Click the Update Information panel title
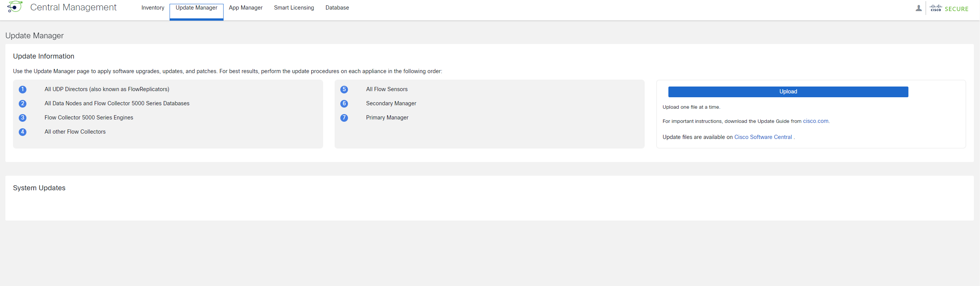Viewport: 980px width, 286px height. click(43, 56)
